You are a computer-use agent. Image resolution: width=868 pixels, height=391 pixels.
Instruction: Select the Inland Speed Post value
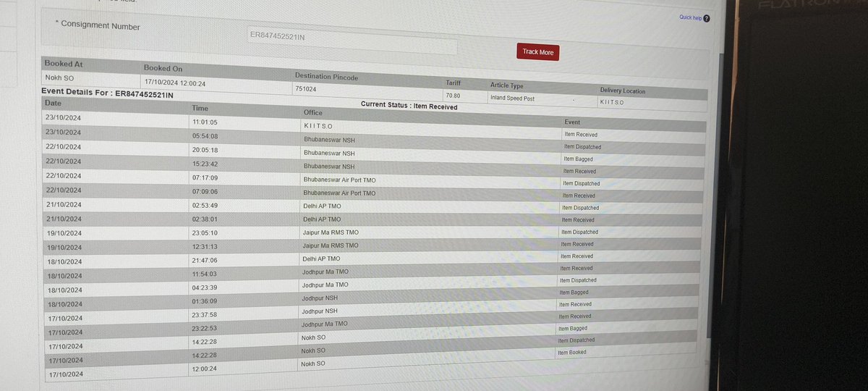(512, 98)
